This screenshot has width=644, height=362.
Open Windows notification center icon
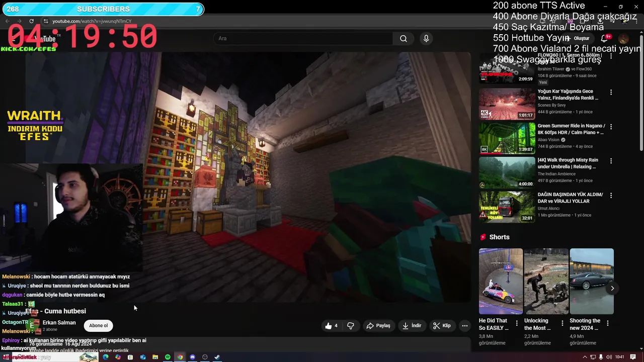pos(633,357)
